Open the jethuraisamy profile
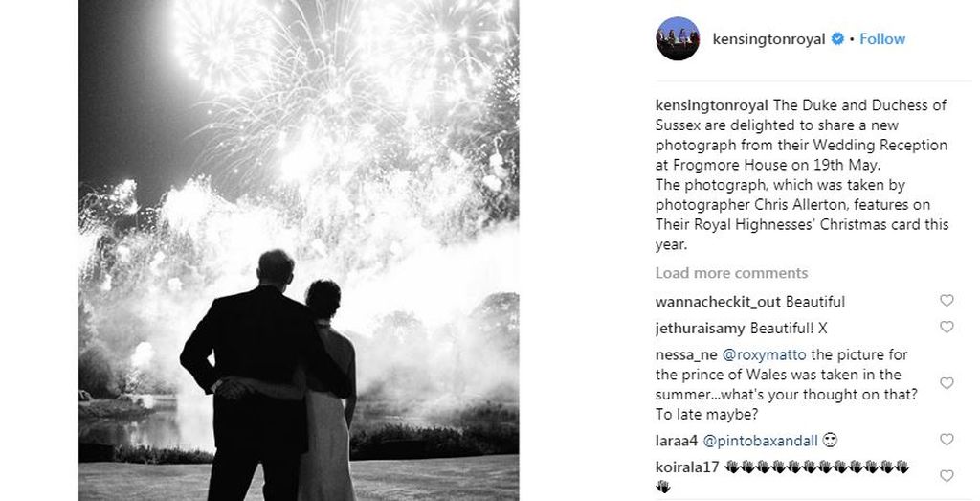 700,329
